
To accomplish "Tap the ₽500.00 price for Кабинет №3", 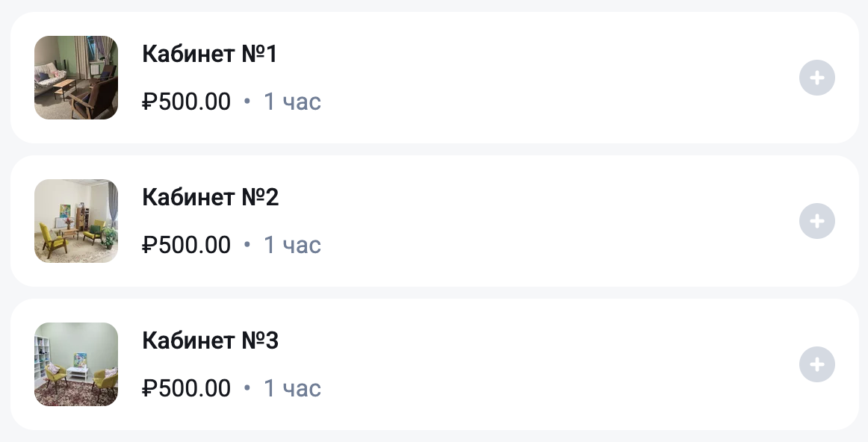I will (187, 388).
